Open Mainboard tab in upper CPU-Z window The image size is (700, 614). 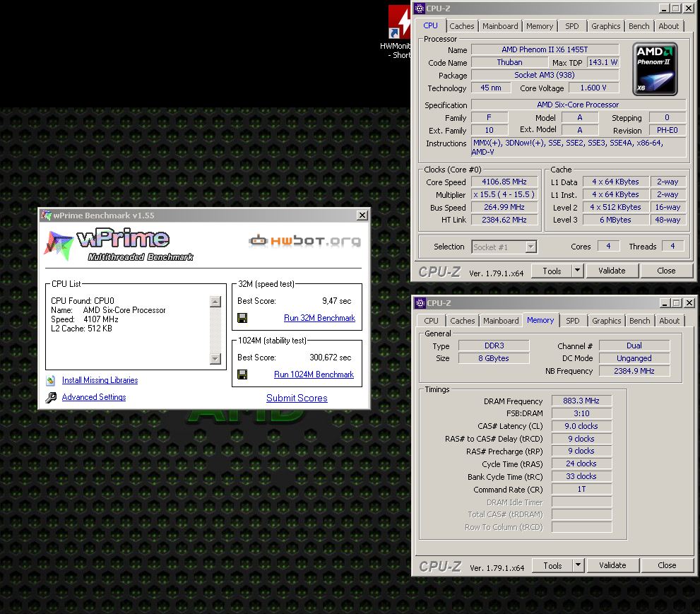(x=500, y=26)
